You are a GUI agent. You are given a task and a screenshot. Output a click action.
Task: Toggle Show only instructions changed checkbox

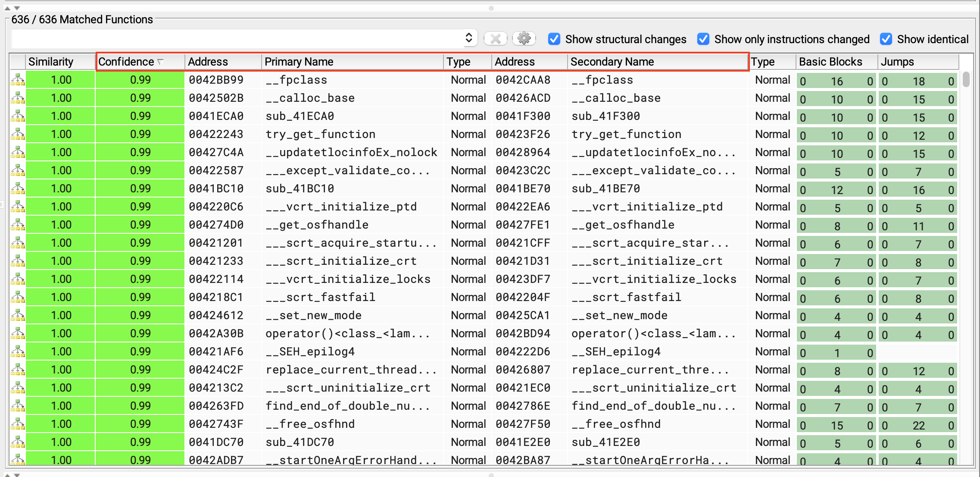click(703, 39)
